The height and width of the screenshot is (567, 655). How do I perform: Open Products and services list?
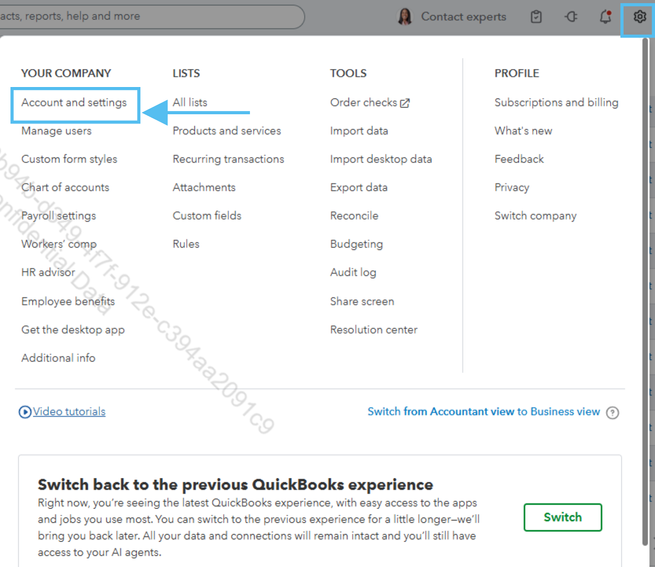(227, 131)
